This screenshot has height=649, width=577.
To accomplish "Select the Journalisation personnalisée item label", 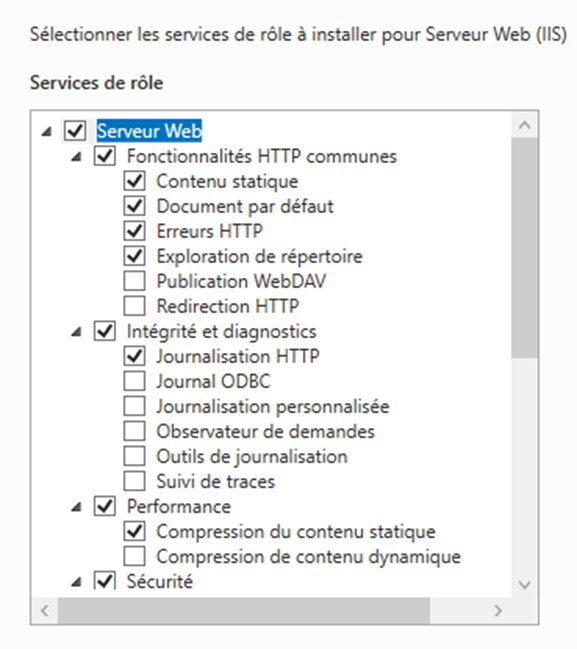I will click(x=273, y=406).
